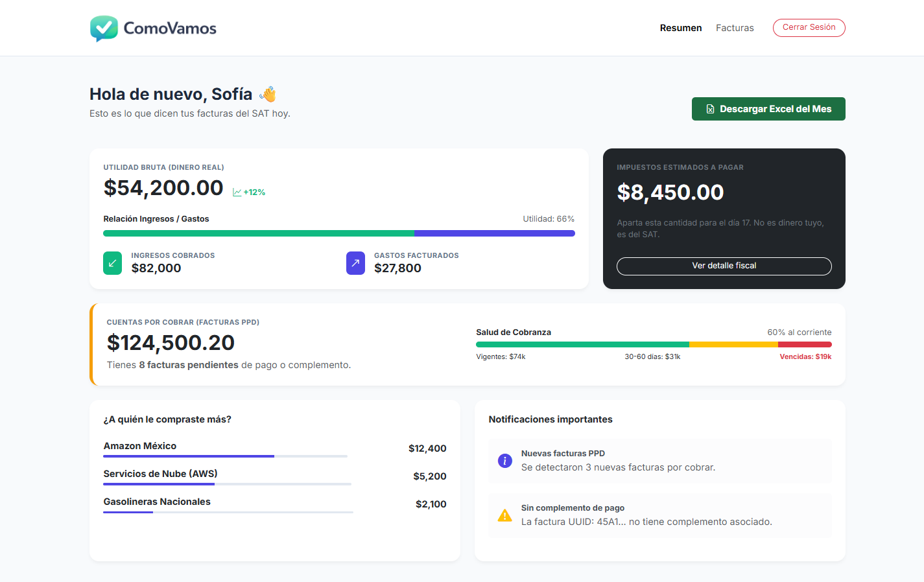The width and height of the screenshot is (924, 582).
Task: Open the blue info icon for Nuevas facturas PPD
Action: 505,461
